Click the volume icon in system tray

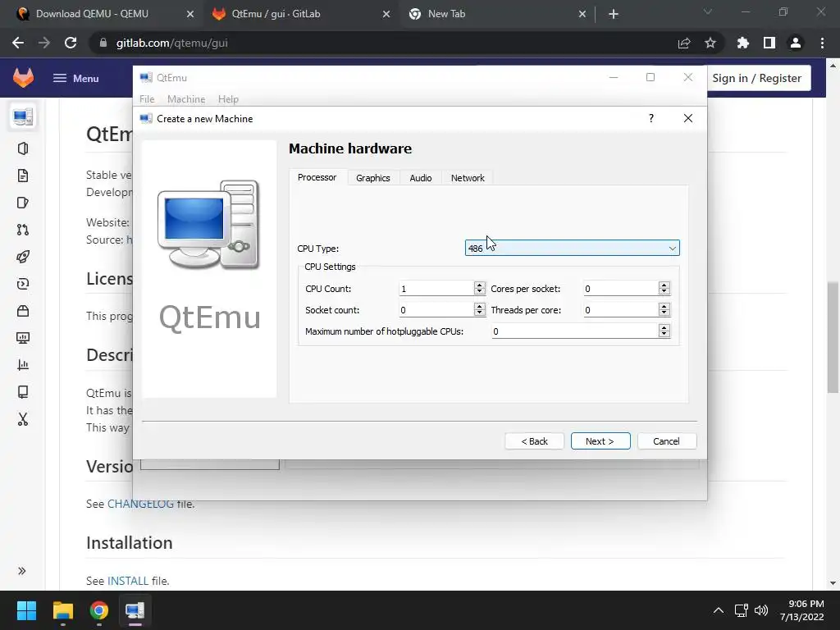(760, 610)
